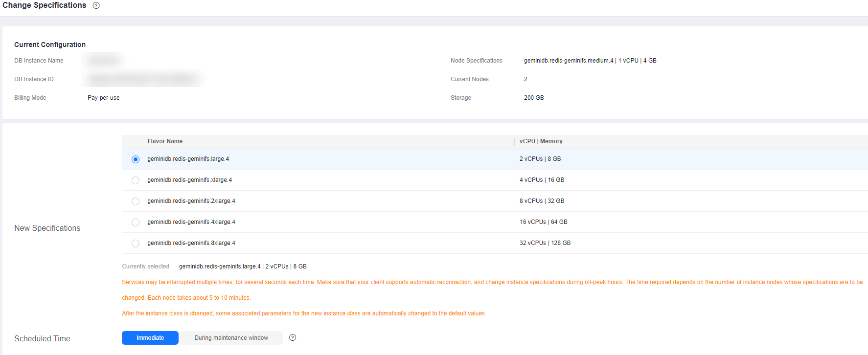Select the geminidb.redis-geminifs.8xlarge.4 radio button
This screenshot has width=868, height=355.
coord(136,244)
